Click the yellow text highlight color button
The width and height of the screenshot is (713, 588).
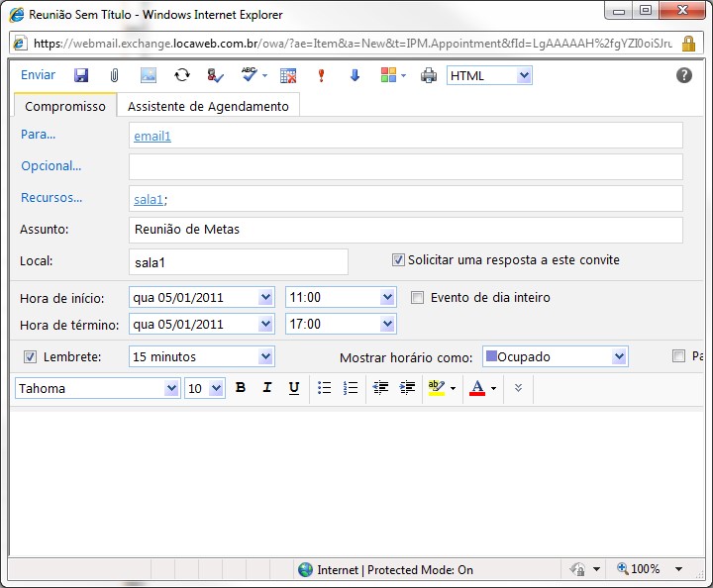(x=436, y=388)
